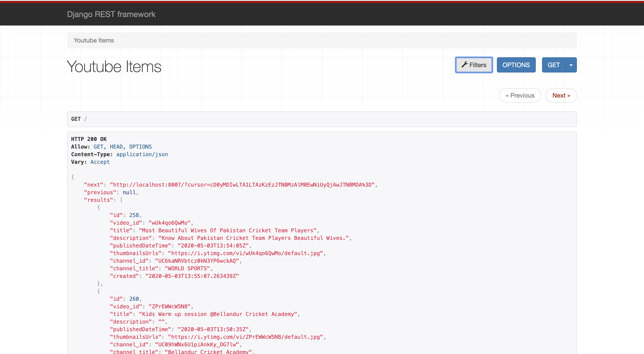Send an OPTIONS request with the blue button
This screenshot has width=644, height=354.
(516, 64)
